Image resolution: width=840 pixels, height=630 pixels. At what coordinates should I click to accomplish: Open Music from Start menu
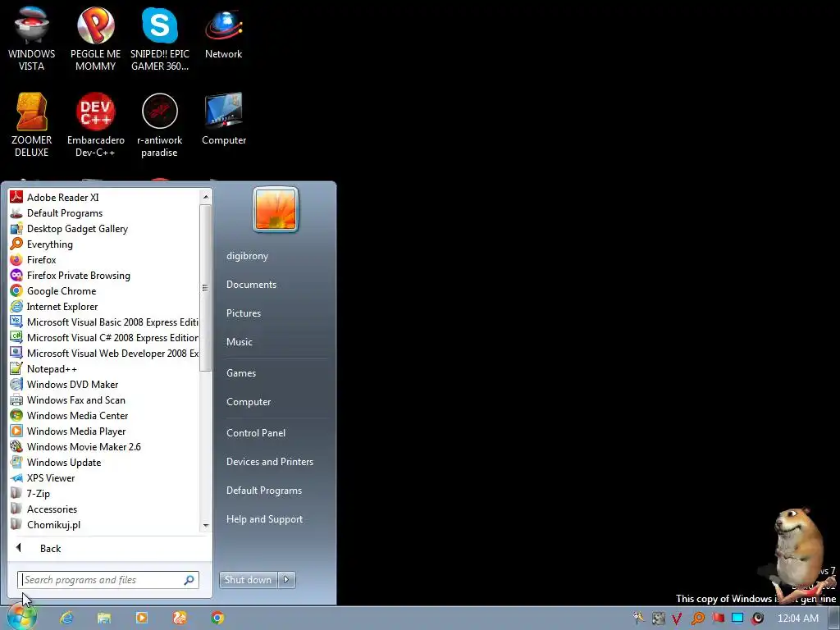coord(239,342)
